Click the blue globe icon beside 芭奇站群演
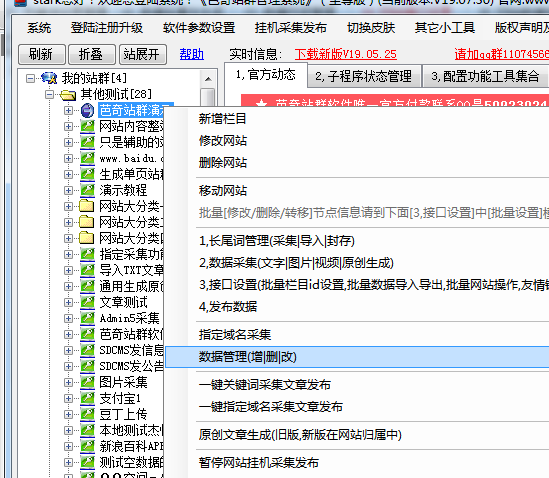Viewport: 549px width, 478px height. (x=87, y=110)
